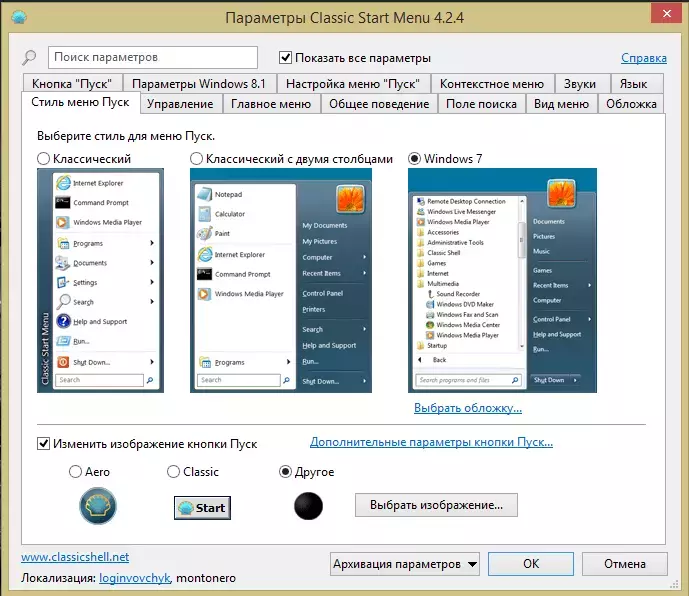The image size is (689, 596).
Task: Open the 'Кнопка "Пуск"' tab
Action: (72, 84)
